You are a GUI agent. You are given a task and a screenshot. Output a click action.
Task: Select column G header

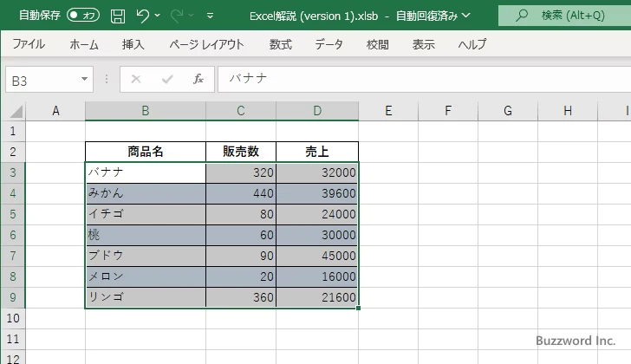point(508,111)
